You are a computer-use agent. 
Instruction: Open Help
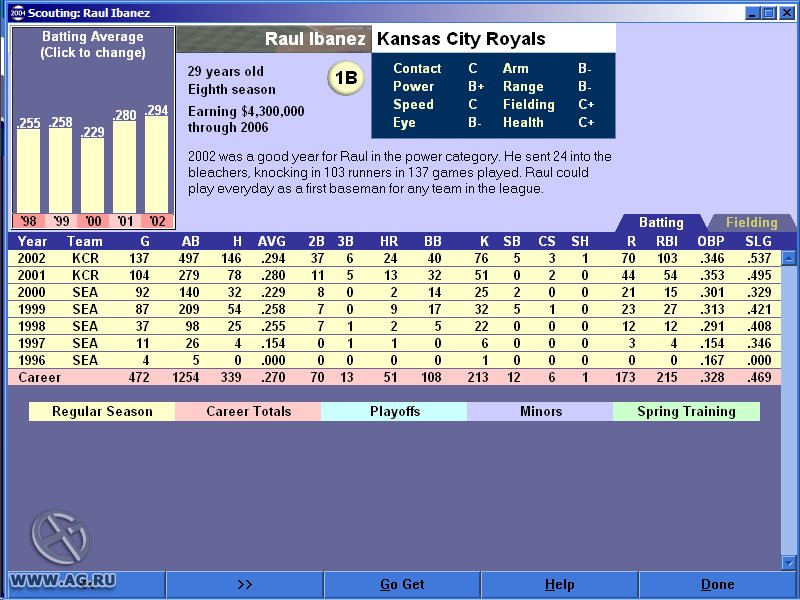click(559, 585)
